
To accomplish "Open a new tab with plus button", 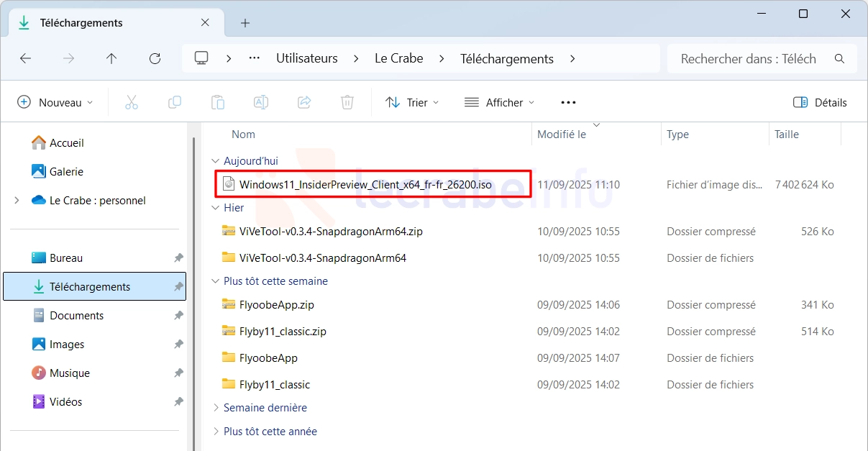I will (x=245, y=23).
